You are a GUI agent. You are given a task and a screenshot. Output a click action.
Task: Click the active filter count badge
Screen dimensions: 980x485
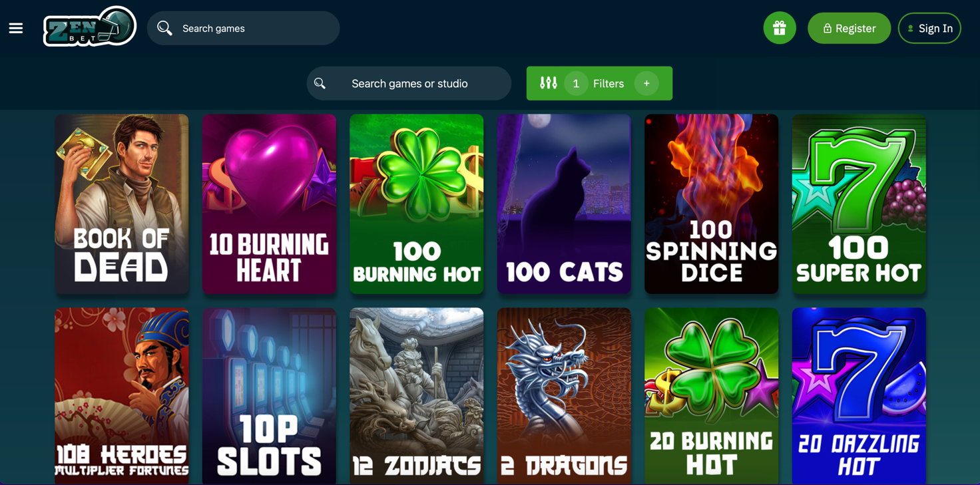(x=576, y=83)
